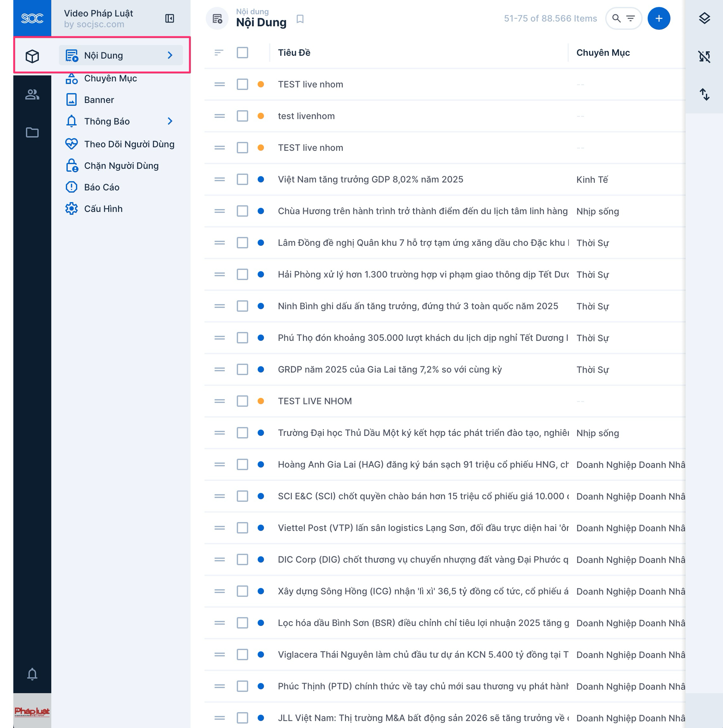Open the Ninh Bình ghi dấu ấn article
723x728 pixels.
[418, 306]
